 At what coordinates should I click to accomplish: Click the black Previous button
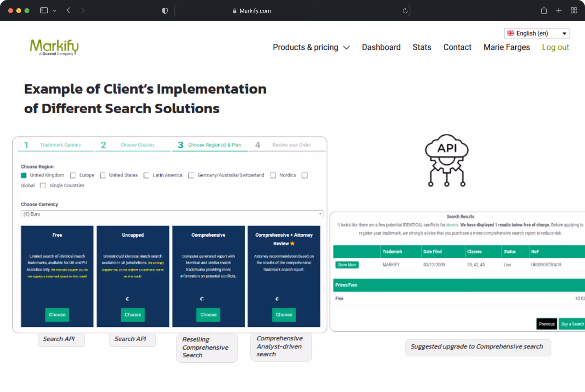point(547,324)
